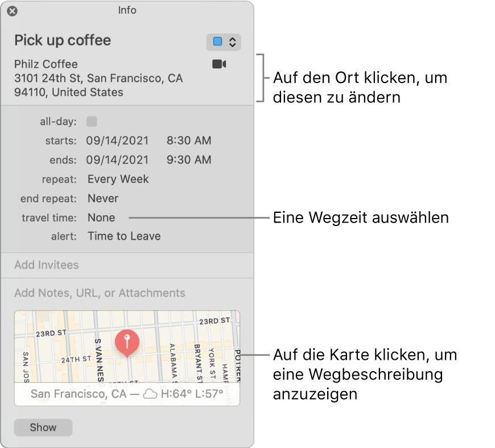Open the end repeat menu showing Never
Screen dimensions: 495x448
tap(103, 199)
